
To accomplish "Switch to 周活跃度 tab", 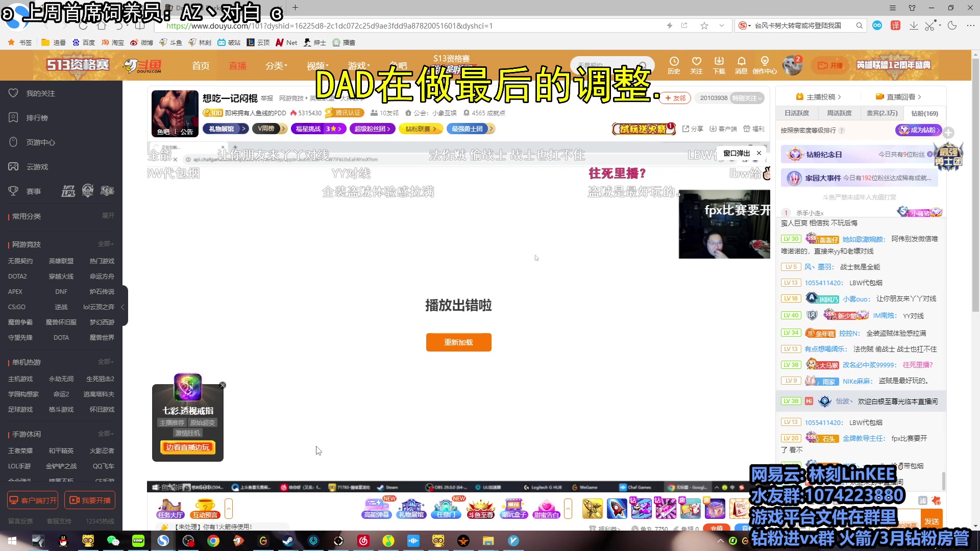I will tap(839, 113).
